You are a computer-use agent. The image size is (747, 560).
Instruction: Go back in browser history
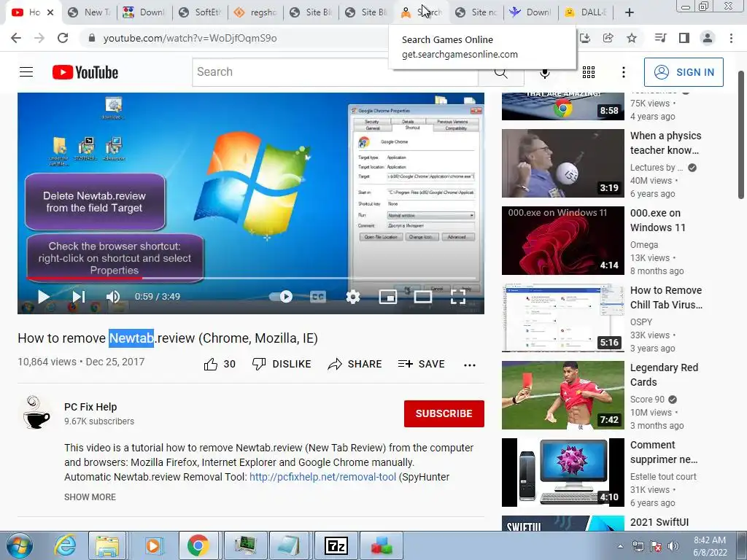coord(16,38)
